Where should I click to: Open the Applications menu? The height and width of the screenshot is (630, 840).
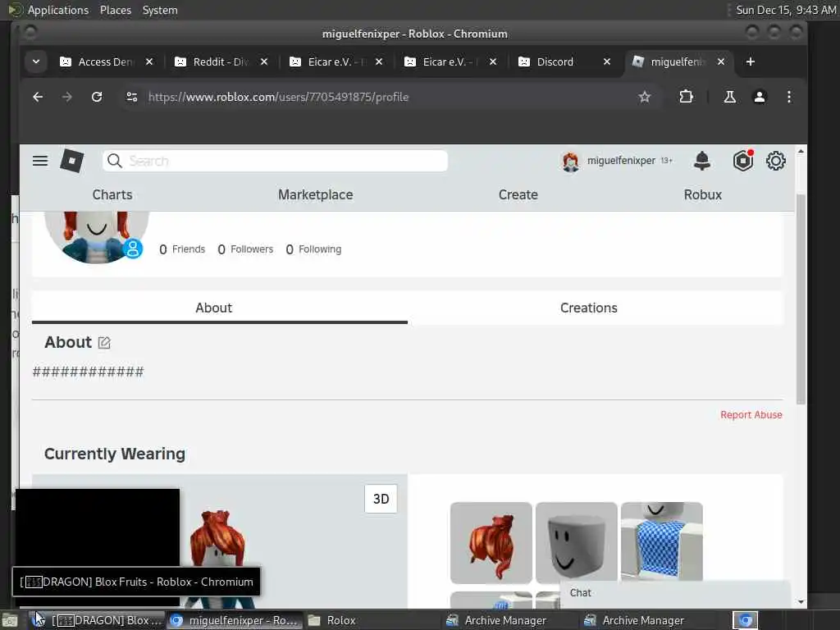pos(58,10)
